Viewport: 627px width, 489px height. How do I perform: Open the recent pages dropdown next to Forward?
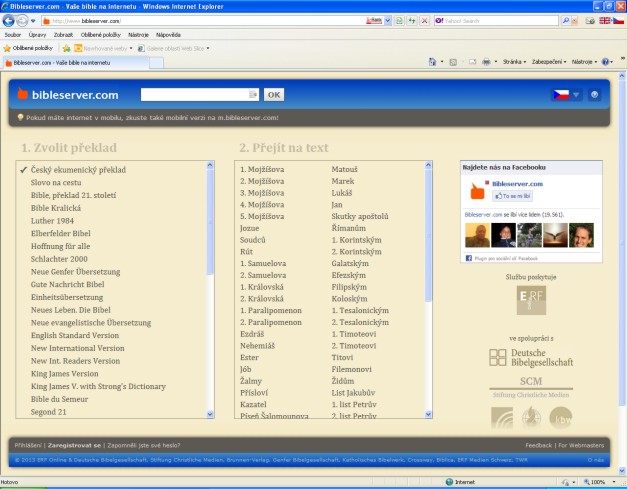point(33,21)
